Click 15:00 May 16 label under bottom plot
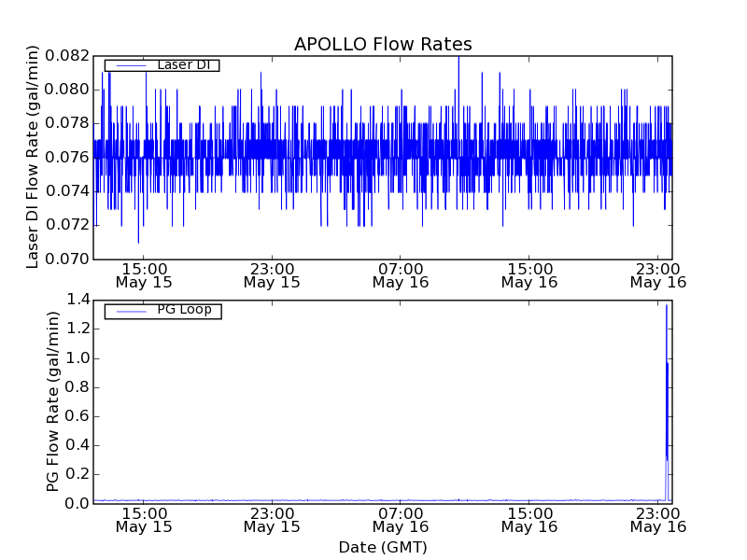 click(529, 519)
